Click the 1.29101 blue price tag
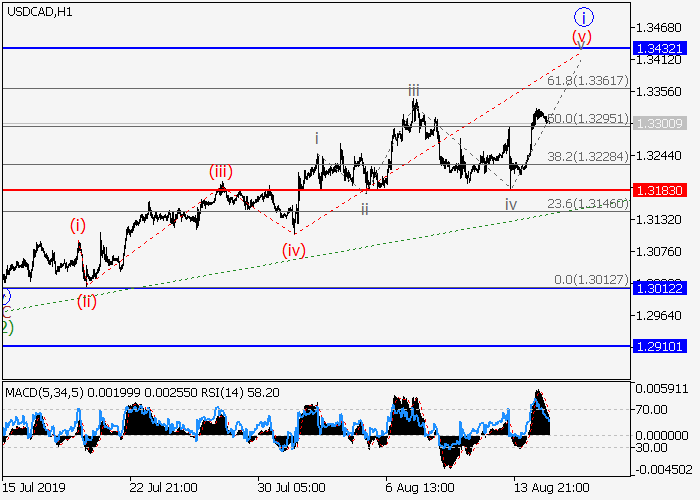 click(660, 346)
